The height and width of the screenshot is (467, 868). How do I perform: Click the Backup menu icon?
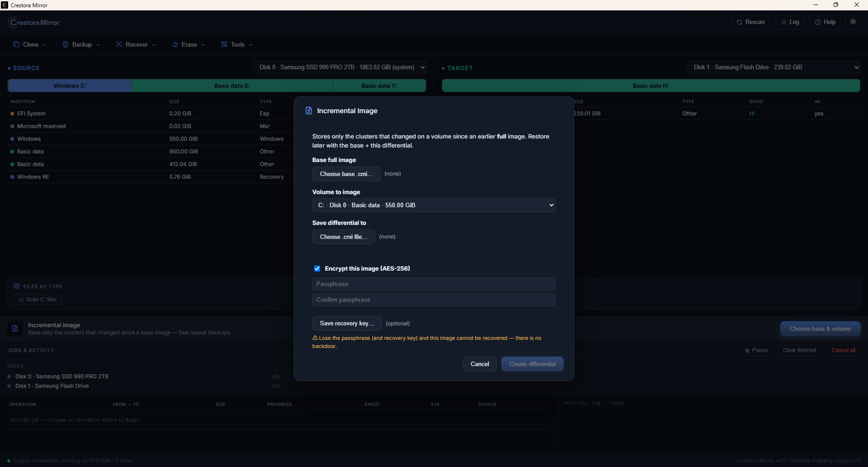click(x=66, y=44)
